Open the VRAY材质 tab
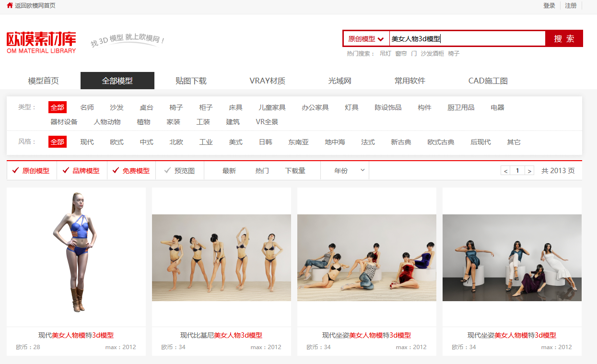 tap(267, 81)
